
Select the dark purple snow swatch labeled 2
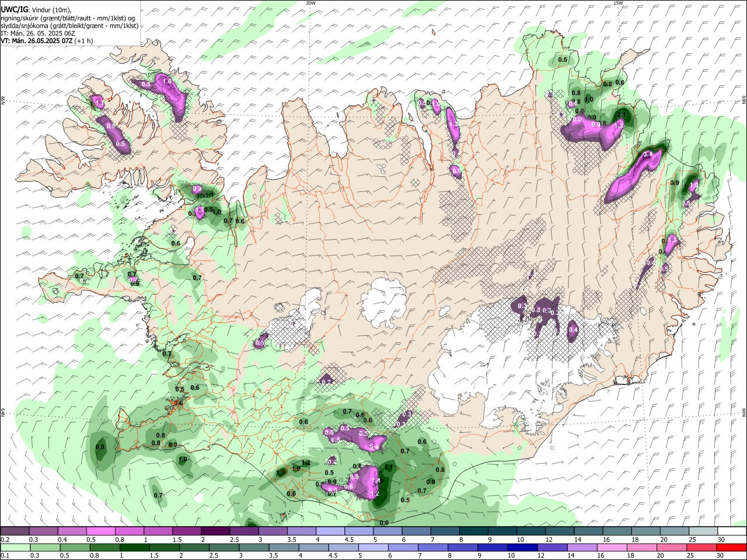click(215, 531)
